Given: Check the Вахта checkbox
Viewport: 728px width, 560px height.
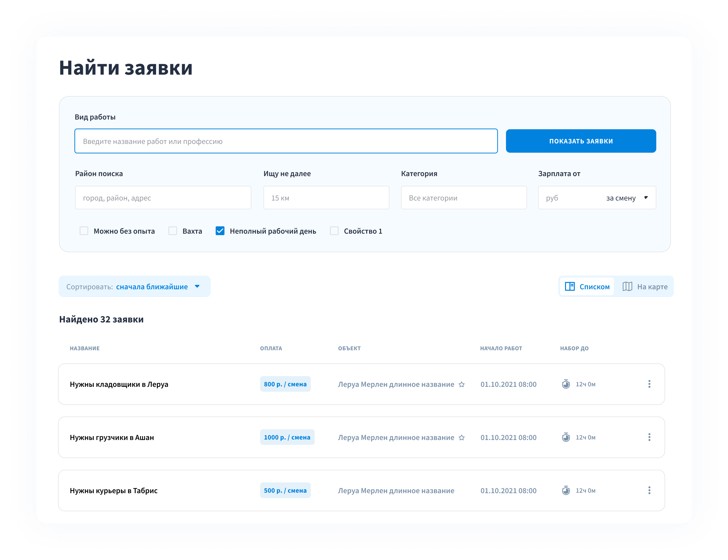Looking at the screenshot, I should click(173, 231).
